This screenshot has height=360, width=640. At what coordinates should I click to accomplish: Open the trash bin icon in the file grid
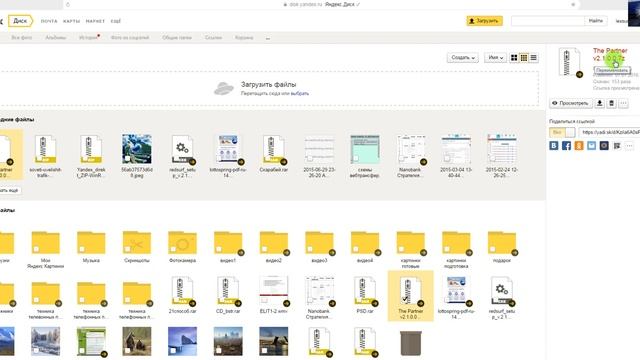pyautogui.click(x=411, y=343)
